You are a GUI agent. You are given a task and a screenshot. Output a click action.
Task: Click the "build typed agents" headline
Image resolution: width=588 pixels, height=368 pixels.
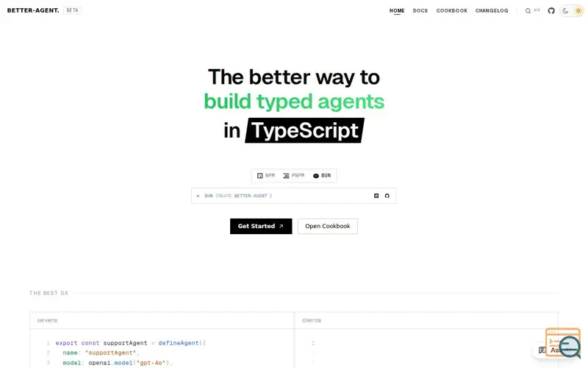point(294,102)
